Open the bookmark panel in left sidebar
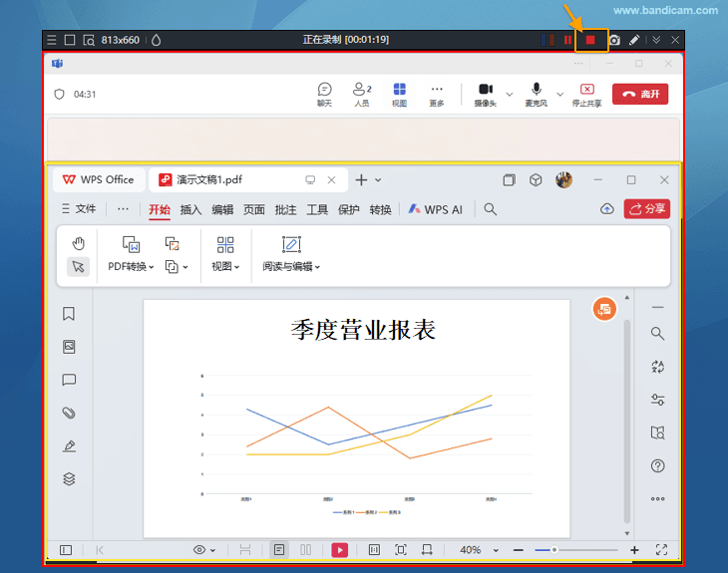This screenshot has height=573, width=728. [69, 314]
